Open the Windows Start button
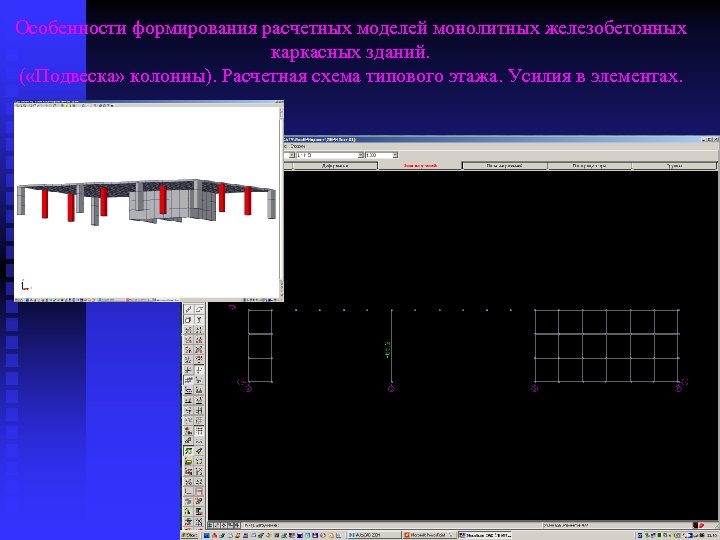Viewport: 720px width, 540px height. [x=190, y=535]
